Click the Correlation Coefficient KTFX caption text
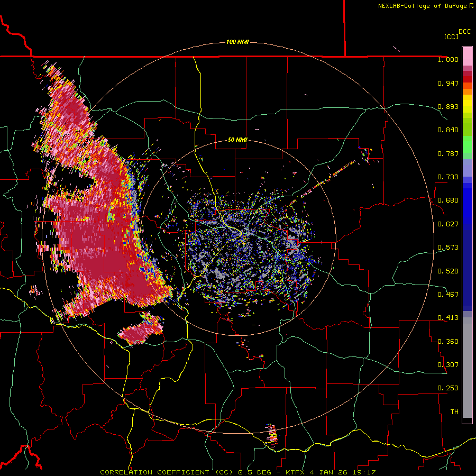 [237, 472]
